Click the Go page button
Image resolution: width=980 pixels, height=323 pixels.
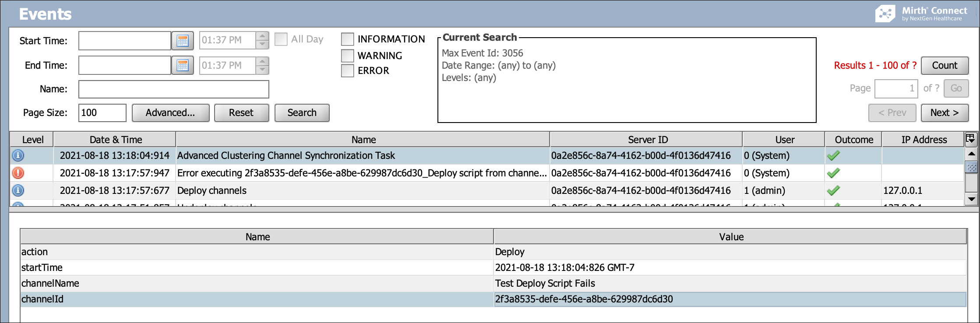(956, 88)
